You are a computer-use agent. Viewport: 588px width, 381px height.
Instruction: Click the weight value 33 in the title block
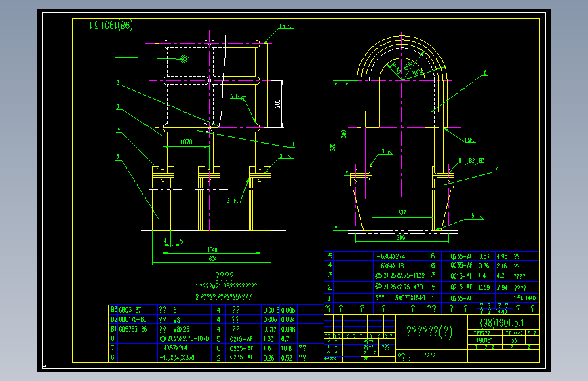(514, 340)
